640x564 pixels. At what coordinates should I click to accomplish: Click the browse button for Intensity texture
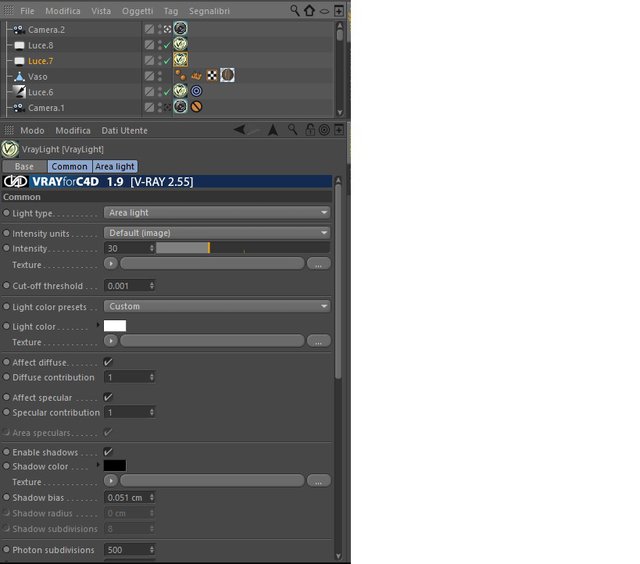click(318, 264)
